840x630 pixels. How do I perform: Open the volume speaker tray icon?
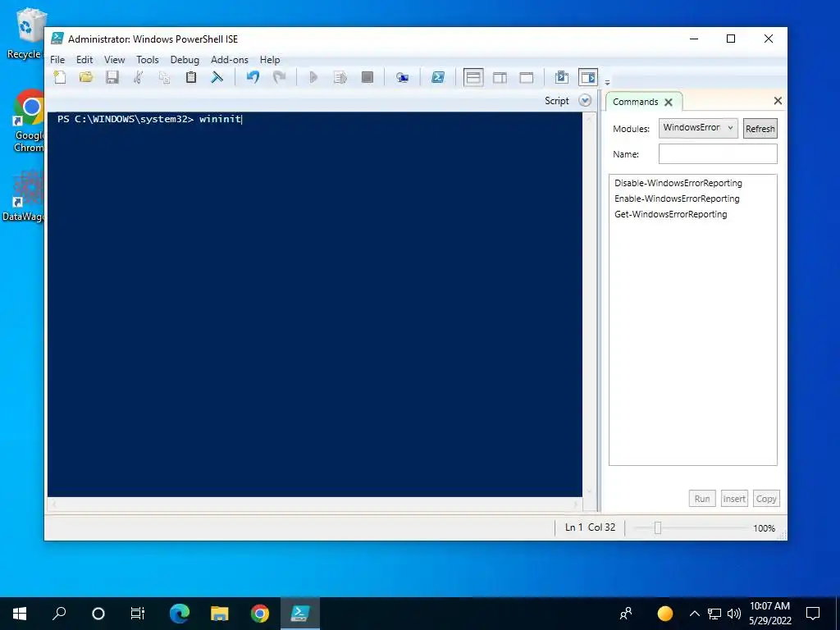[734, 614]
